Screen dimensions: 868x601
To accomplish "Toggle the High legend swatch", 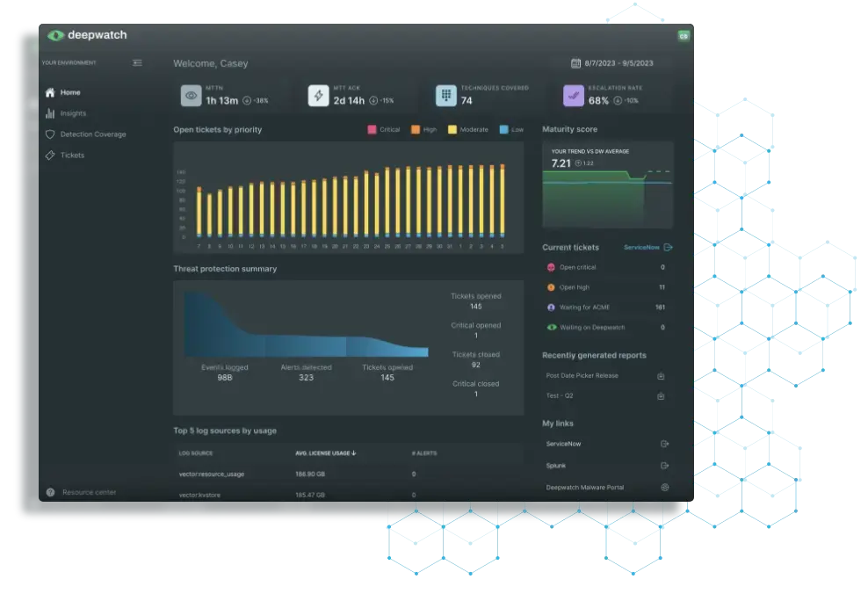I will point(416,129).
